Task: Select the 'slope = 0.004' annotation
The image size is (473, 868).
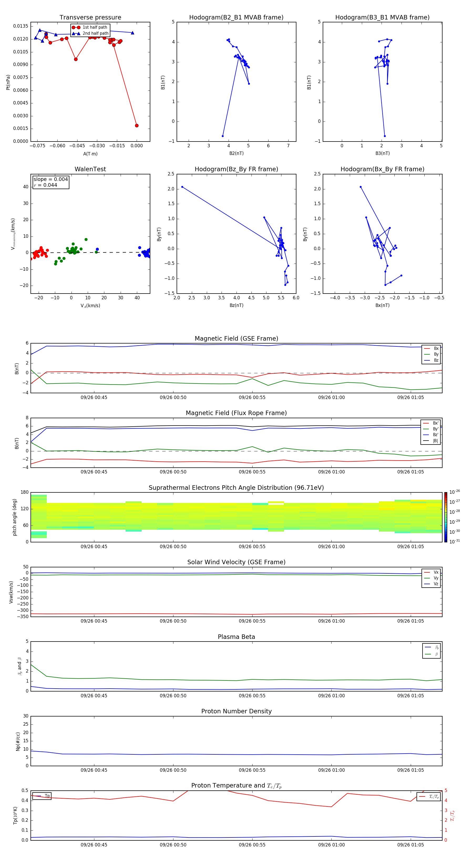Action: pyautogui.click(x=50, y=179)
